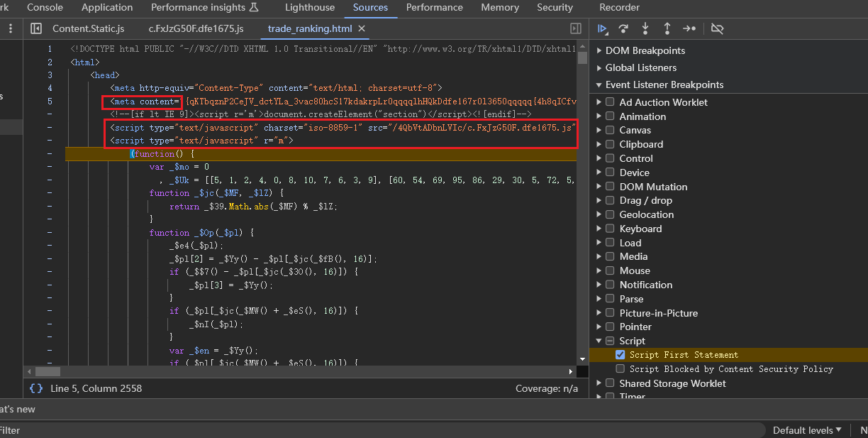Click Deactivate breakpoints icon
The width and height of the screenshot is (868, 438).
[x=717, y=28]
